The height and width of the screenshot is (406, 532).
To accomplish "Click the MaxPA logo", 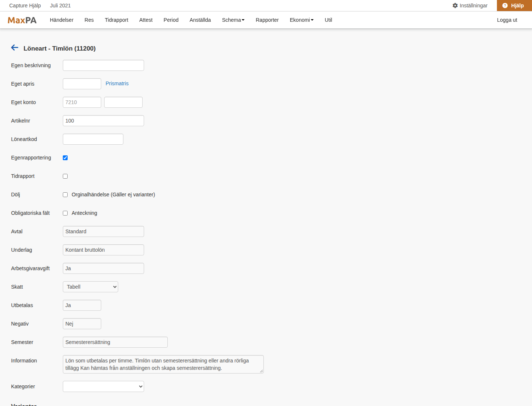I will [x=22, y=20].
